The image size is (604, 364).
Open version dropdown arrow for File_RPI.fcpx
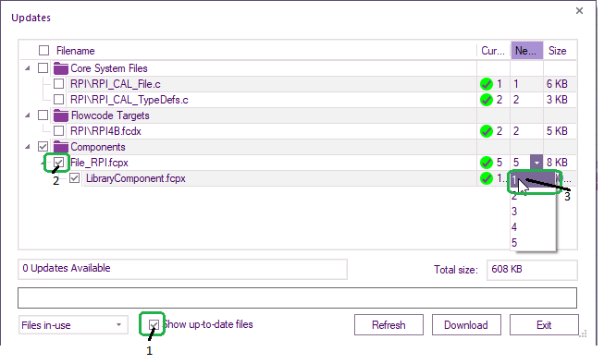[x=536, y=163]
